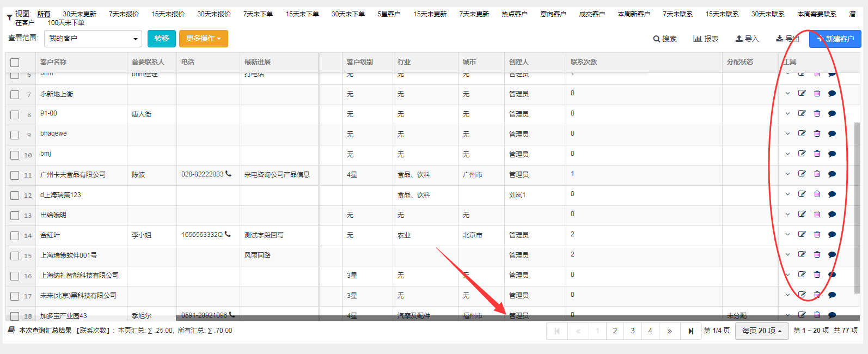Click the 转移 button
The image size is (868, 354).
(162, 39)
